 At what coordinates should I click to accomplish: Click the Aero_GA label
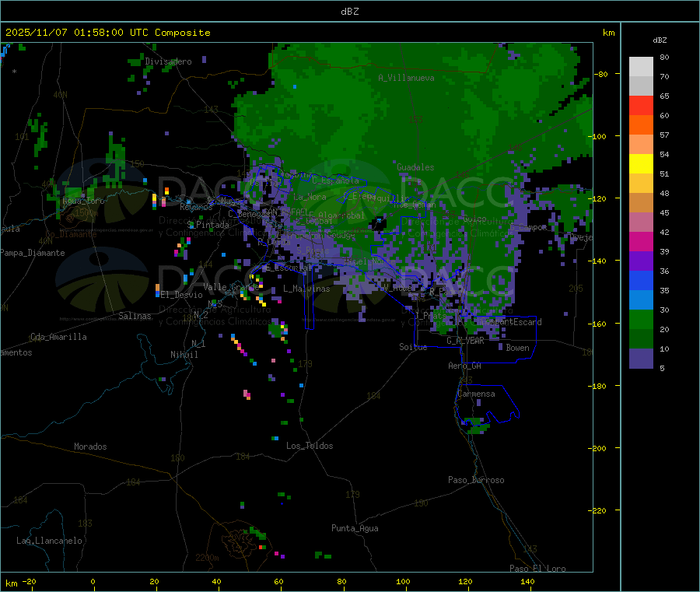(x=465, y=366)
